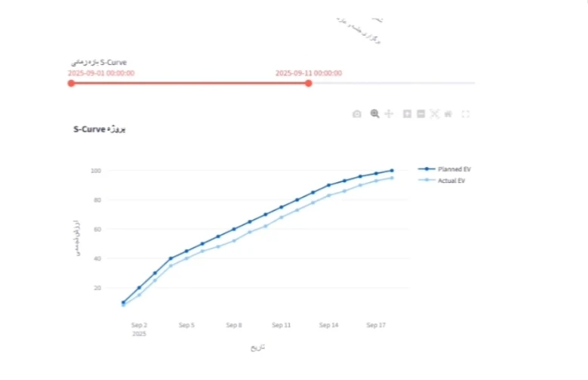Click the Zoom out minus icon
588x380 pixels.
click(x=420, y=114)
